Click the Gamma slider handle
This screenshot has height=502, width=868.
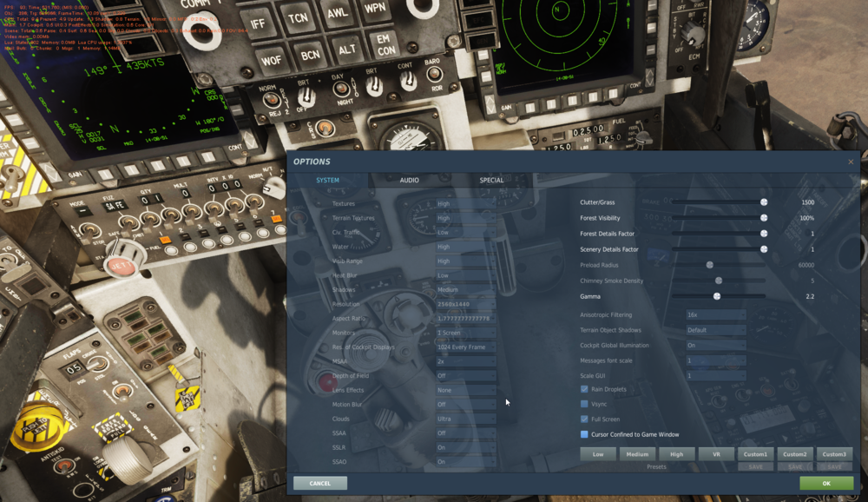click(717, 296)
